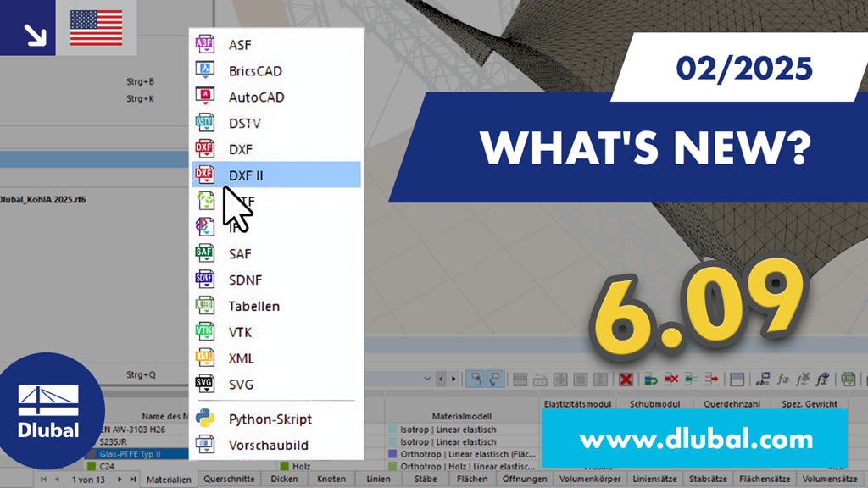Toggle the first highlighted selection-arrow button

pos(476,379)
